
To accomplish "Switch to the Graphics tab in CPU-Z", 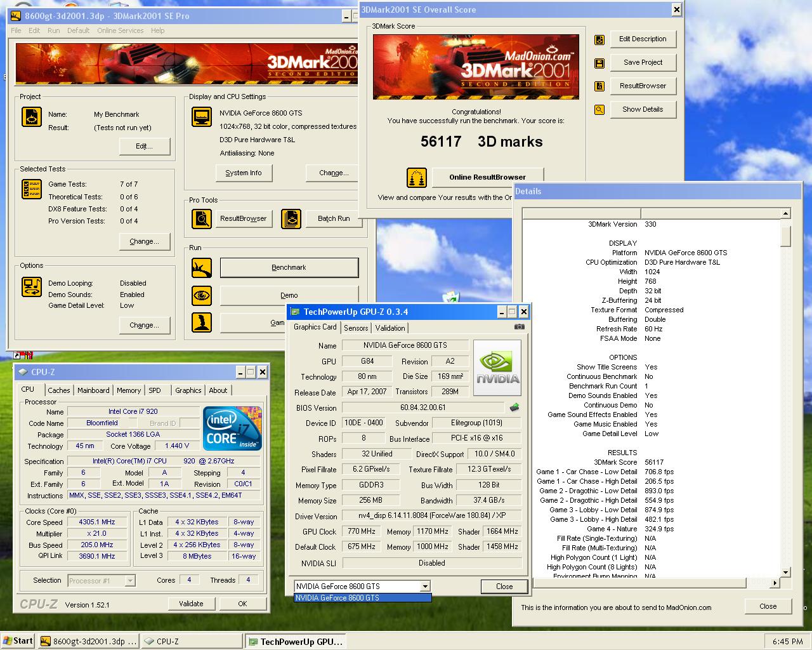I will click(188, 390).
